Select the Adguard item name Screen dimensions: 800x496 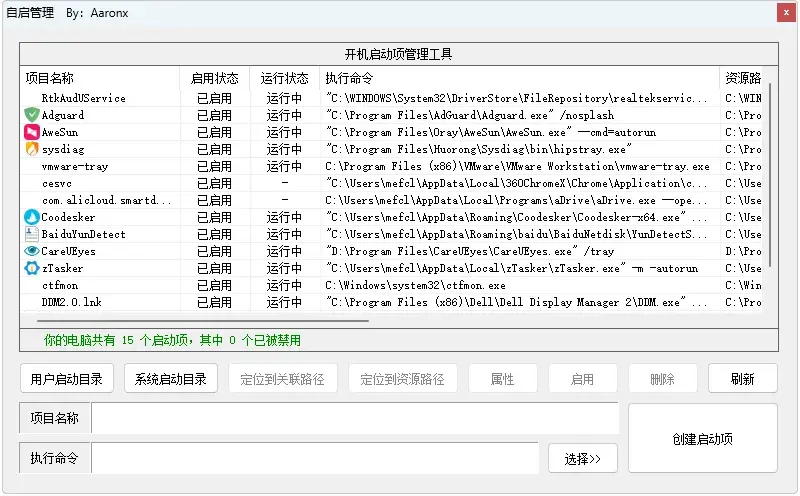63,115
